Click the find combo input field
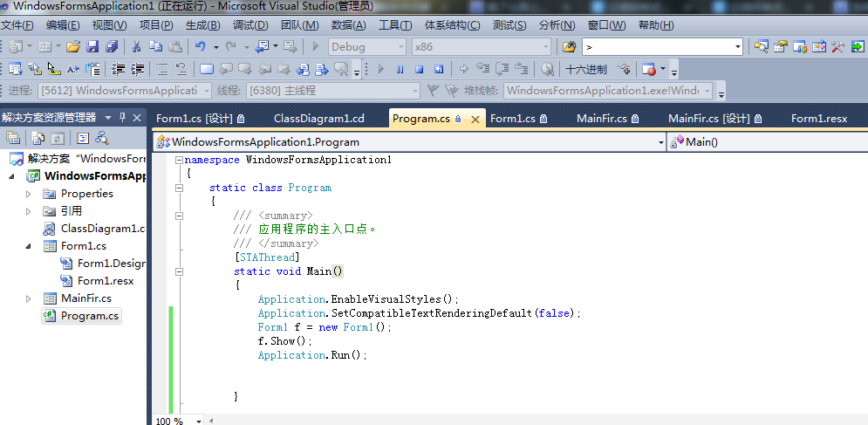The image size is (868, 425). tap(657, 47)
